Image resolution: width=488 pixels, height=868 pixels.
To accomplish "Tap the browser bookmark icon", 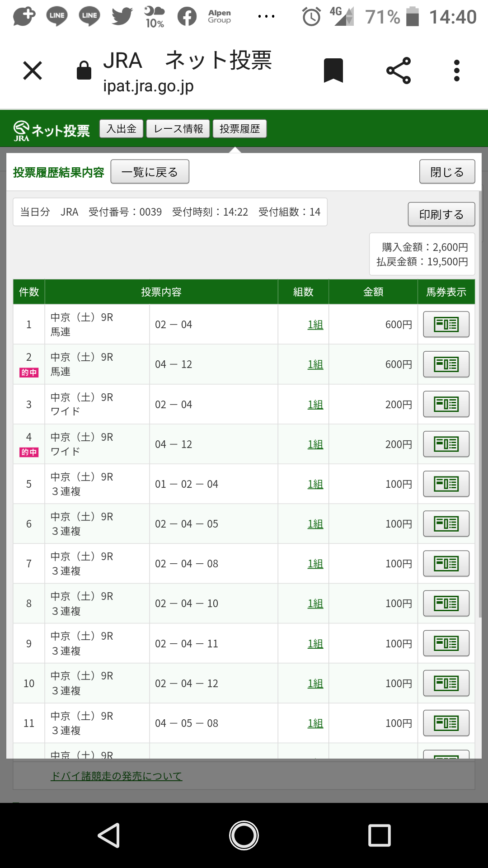I will (x=333, y=71).
